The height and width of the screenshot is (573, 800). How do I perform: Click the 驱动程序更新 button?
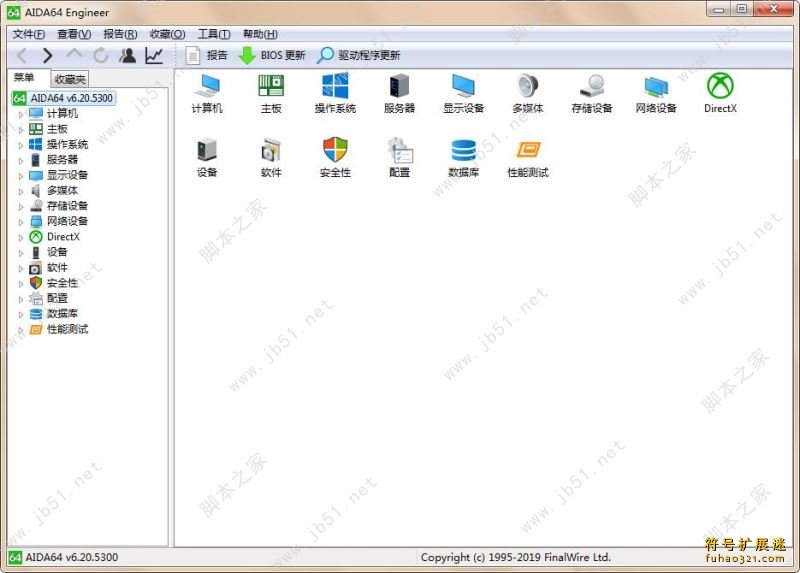[x=359, y=55]
